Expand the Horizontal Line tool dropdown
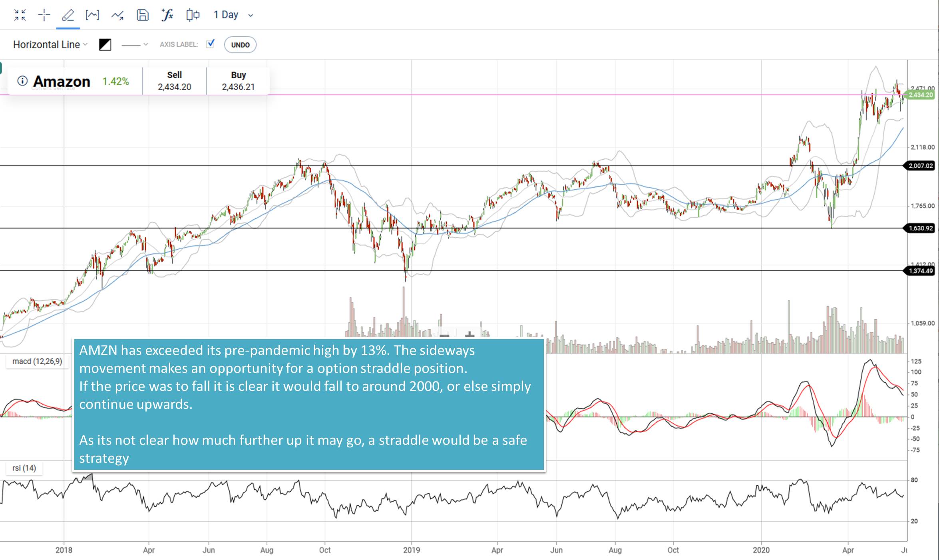 pos(85,44)
